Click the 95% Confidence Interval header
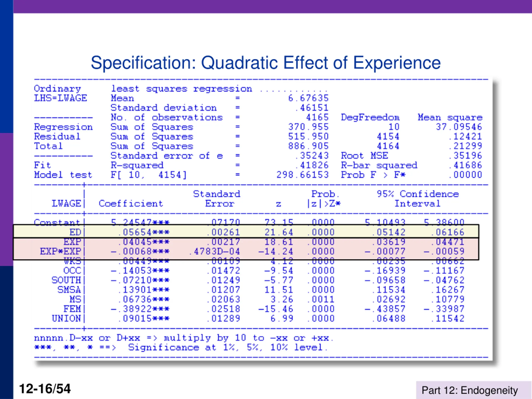This screenshot has width=532, height=399. point(418,199)
